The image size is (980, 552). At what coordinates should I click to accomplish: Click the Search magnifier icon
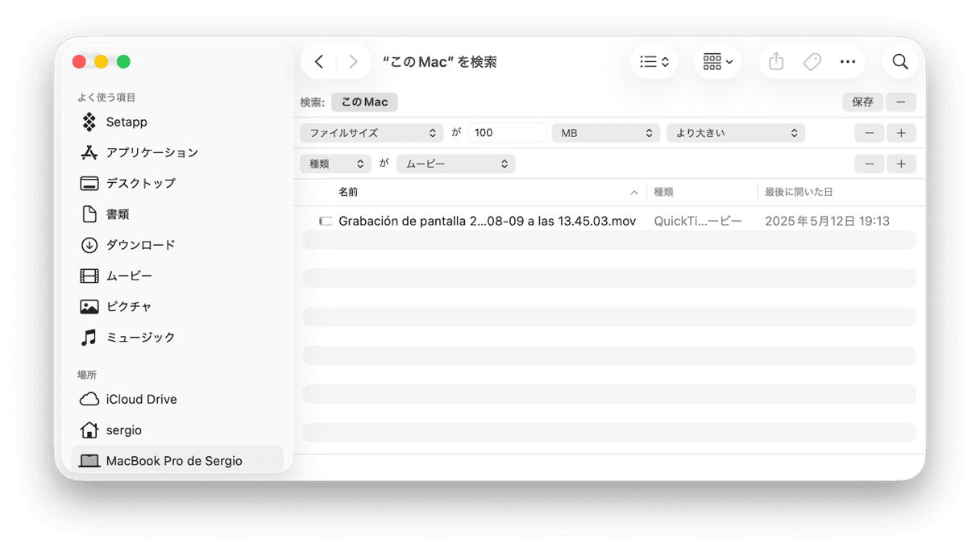pyautogui.click(x=899, y=61)
